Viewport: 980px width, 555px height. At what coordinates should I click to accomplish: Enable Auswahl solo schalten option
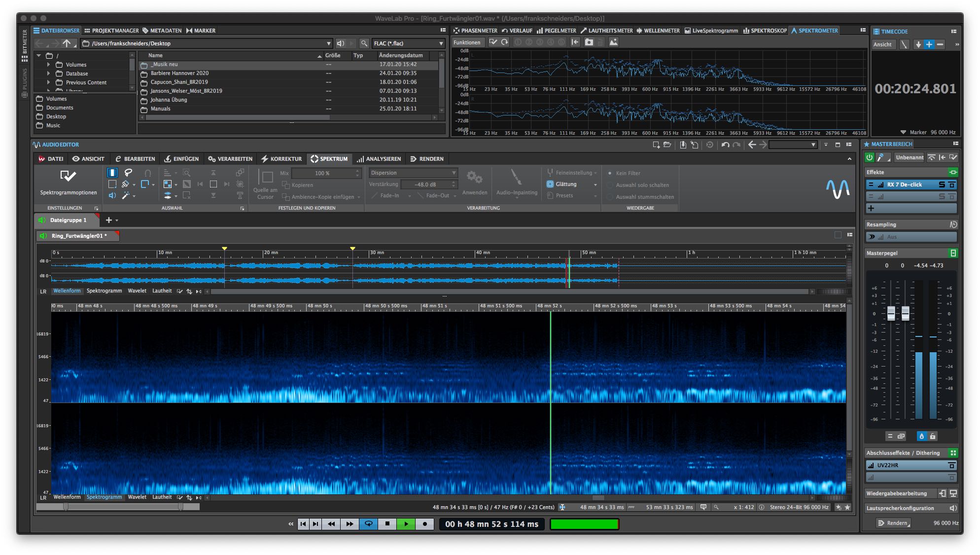pos(610,185)
